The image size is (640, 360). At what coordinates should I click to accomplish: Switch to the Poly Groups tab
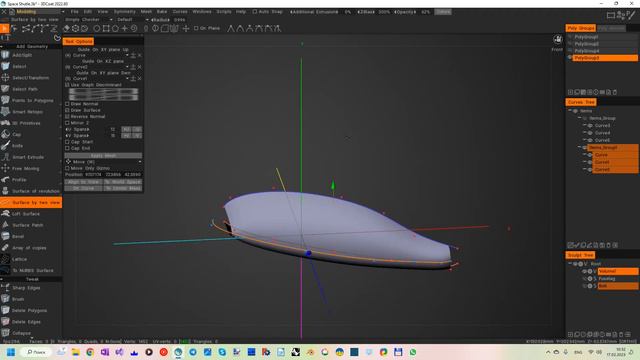pyautogui.click(x=580, y=28)
